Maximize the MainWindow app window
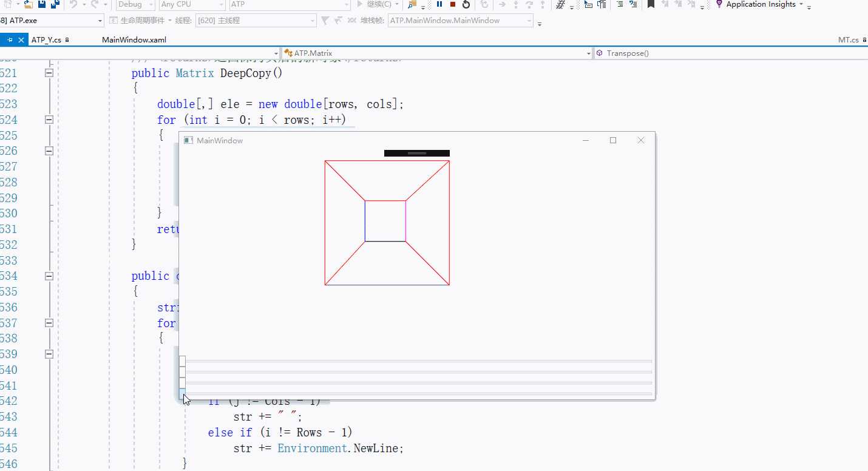This screenshot has height=471, width=868. point(613,140)
